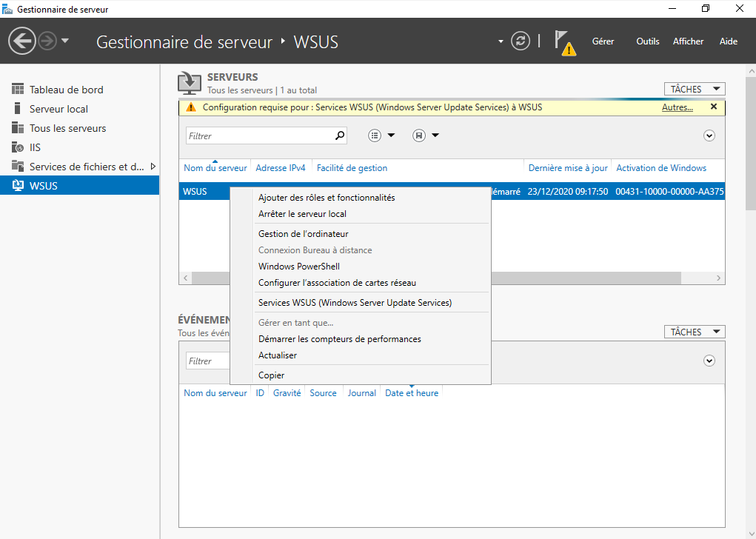756x539 pixels.
Task: Open the Outils menu
Action: point(647,41)
